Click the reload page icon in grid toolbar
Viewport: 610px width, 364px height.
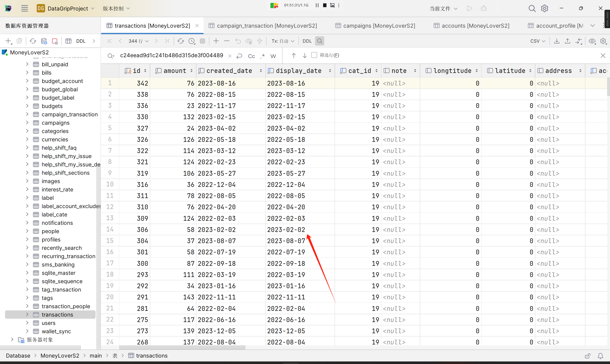pyautogui.click(x=181, y=41)
